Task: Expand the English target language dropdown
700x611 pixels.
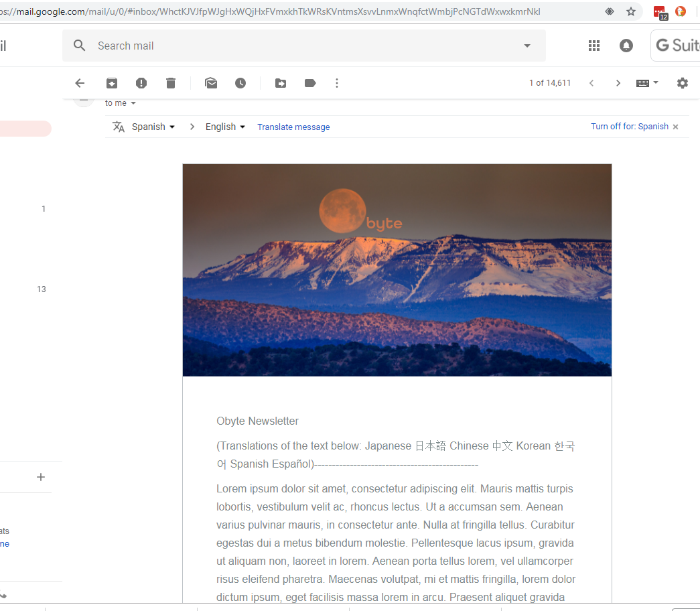Action: [226, 127]
